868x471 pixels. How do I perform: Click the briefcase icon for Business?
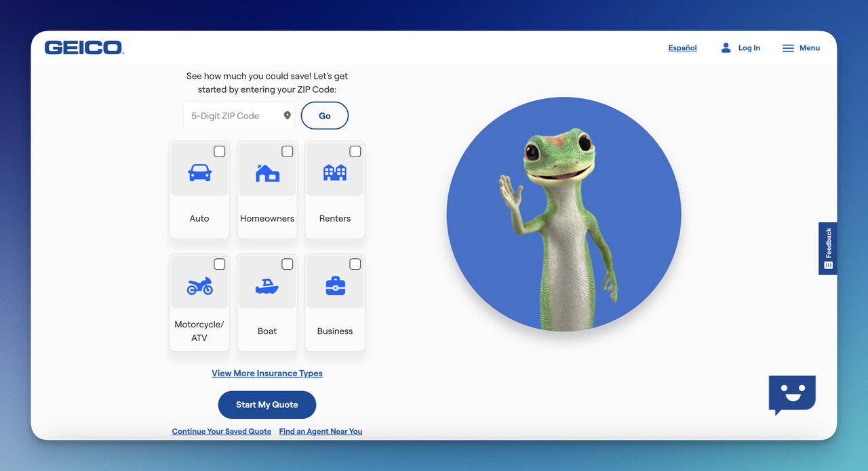pyautogui.click(x=335, y=286)
